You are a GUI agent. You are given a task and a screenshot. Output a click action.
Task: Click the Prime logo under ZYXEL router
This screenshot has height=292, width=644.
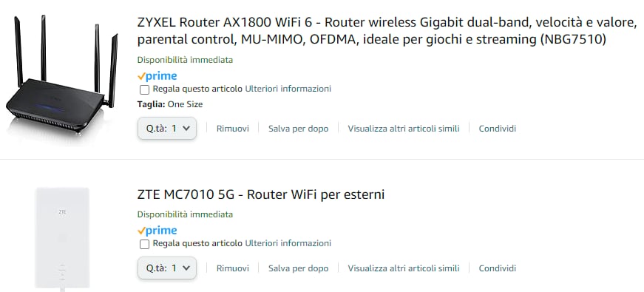coord(157,76)
